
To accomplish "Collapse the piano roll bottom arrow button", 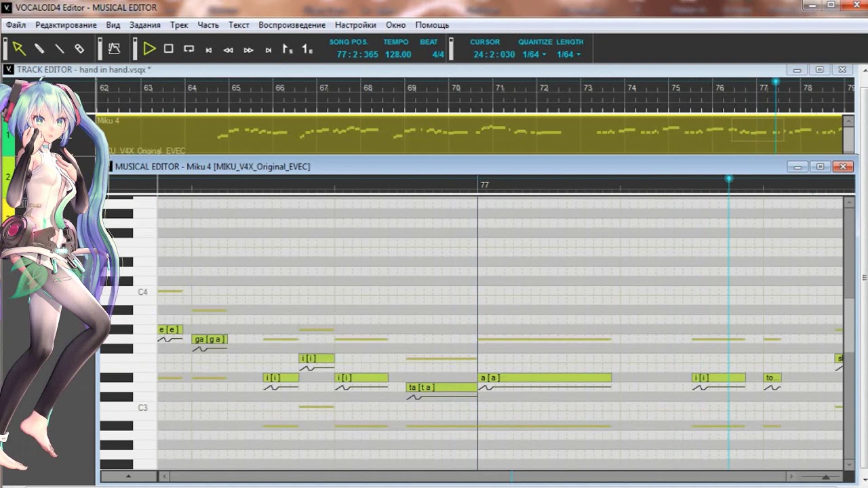I will (x=128, y=476).
